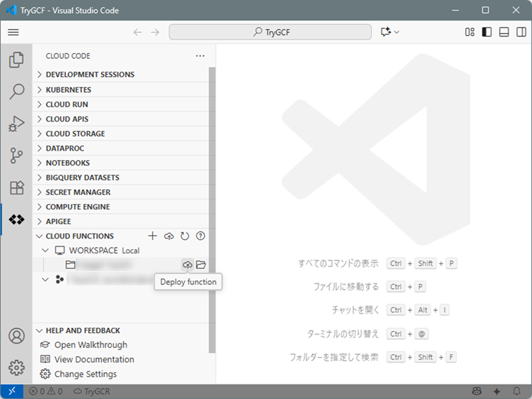Expand the Secret Manager section
The width and height of the screenshot is (532, 399).
pyautogui.click(x=120, y=192)
